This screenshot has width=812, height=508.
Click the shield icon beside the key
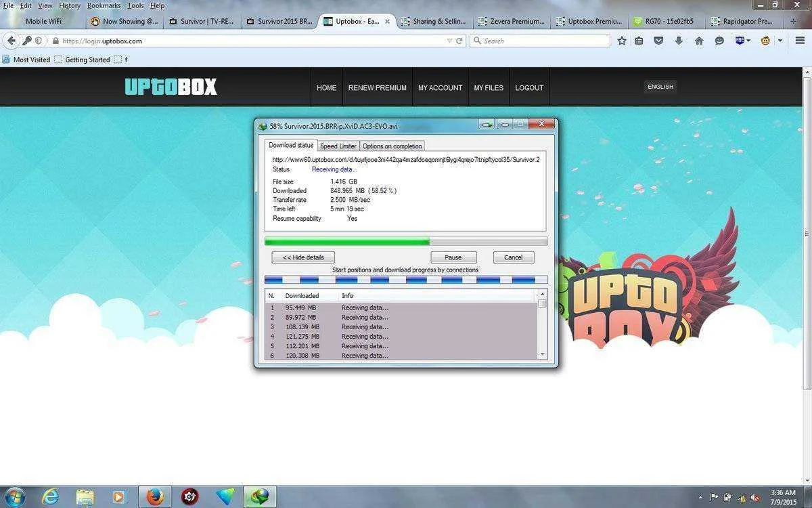click(38, 41)
